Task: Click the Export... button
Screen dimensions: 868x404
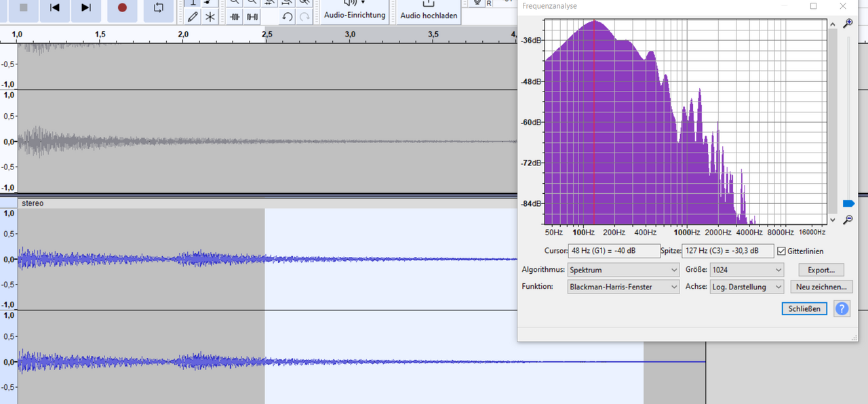Action: (821, 270)
